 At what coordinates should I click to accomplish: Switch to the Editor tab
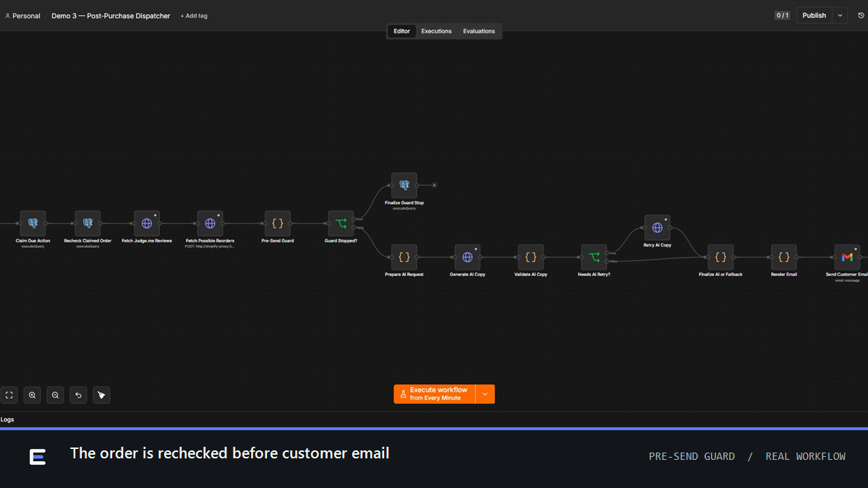pos(402,31)
